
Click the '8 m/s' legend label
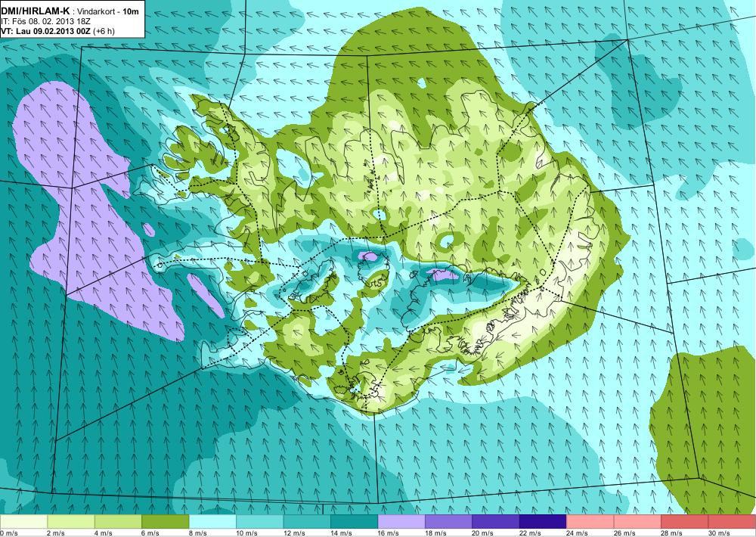(x=197, y=533)
